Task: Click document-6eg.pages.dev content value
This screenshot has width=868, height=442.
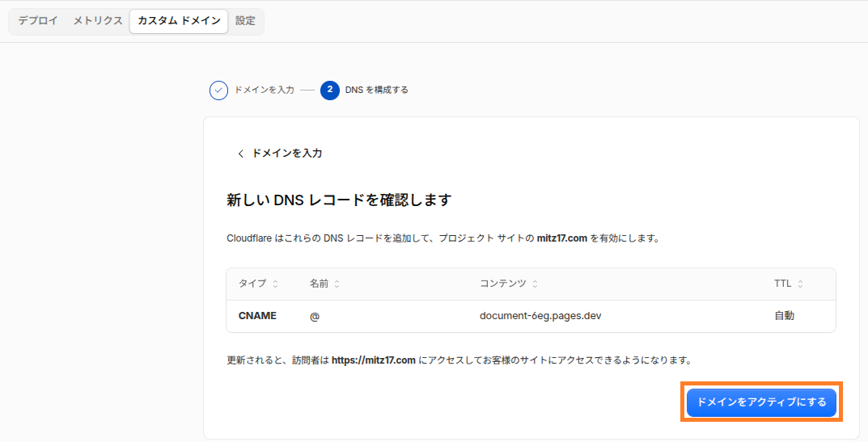Action: [540, 316]
